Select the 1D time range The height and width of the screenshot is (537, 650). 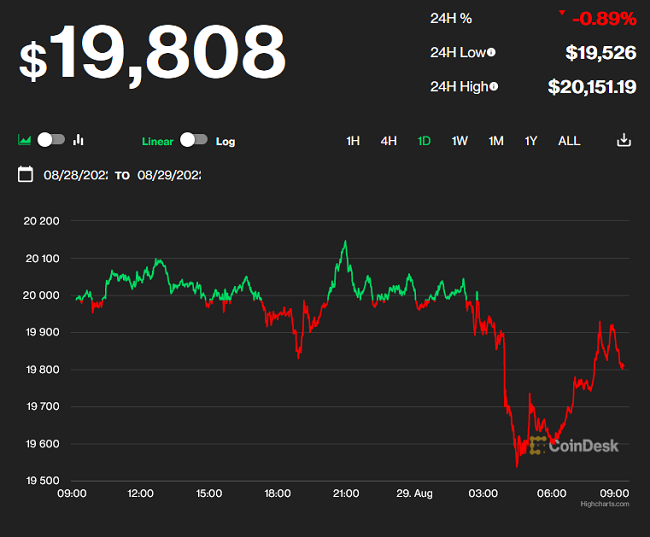[x=424, y=141]
